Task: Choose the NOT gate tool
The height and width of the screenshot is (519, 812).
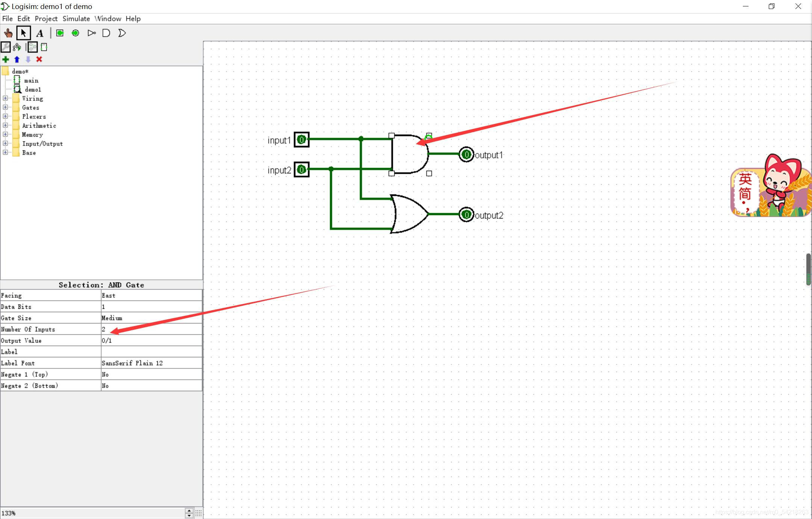Action: click(91, 33)
